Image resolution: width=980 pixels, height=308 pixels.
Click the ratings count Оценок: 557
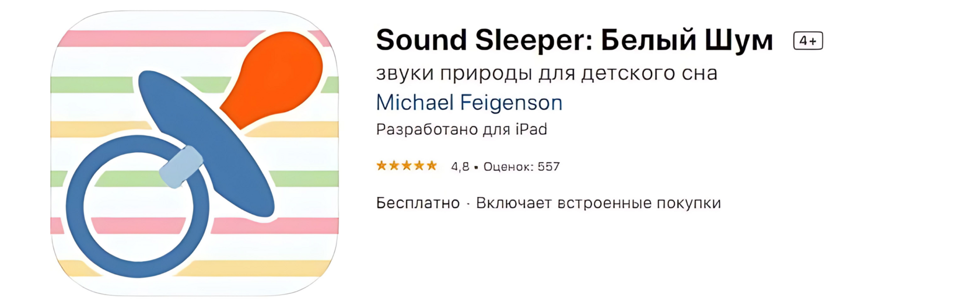(521, 167)
